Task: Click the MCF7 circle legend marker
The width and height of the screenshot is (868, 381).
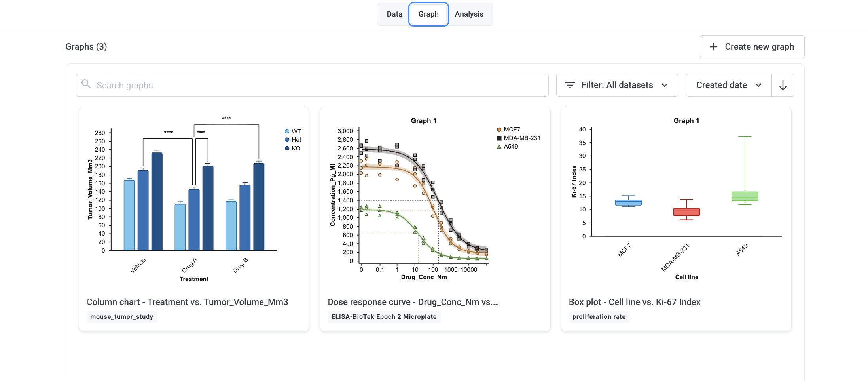Action: coord(499,130)
